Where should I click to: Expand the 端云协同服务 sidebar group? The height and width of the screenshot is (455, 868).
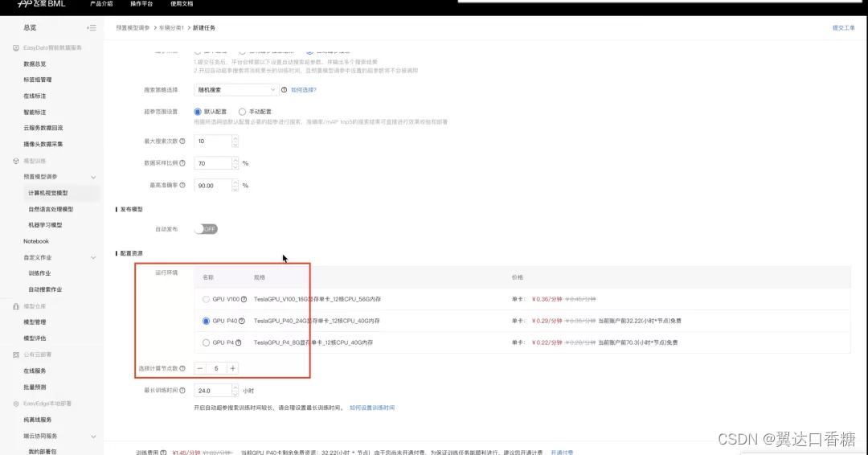pos(93,437)
